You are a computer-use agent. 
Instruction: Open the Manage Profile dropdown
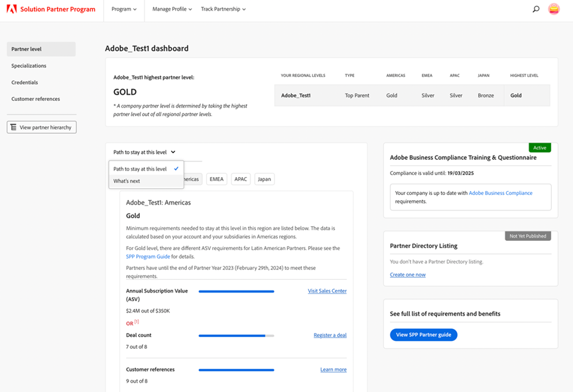point(172,9)
